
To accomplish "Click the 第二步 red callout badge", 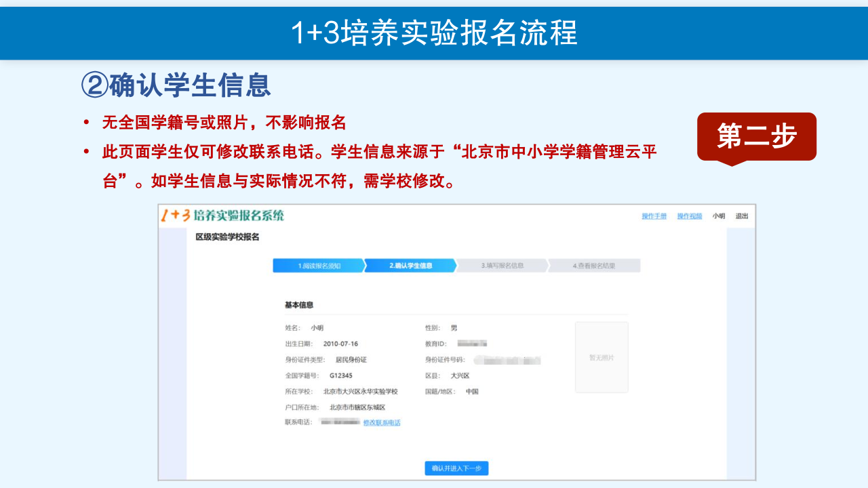I will coord(757,136).
